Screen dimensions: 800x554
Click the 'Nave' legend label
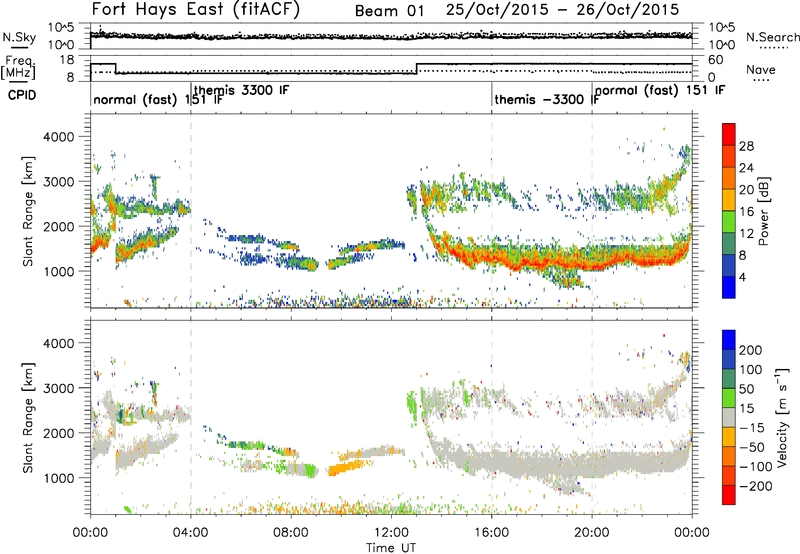(760, 69)
